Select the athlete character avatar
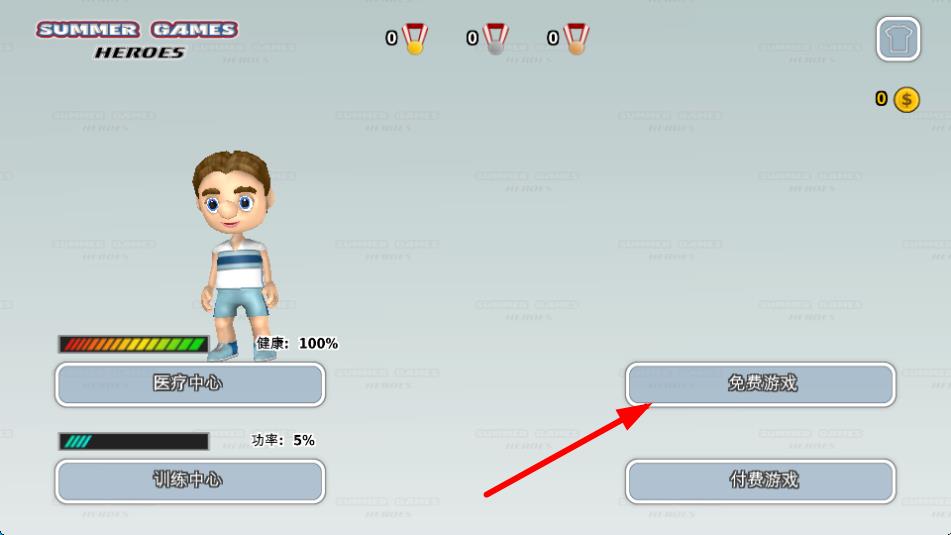 235,255
